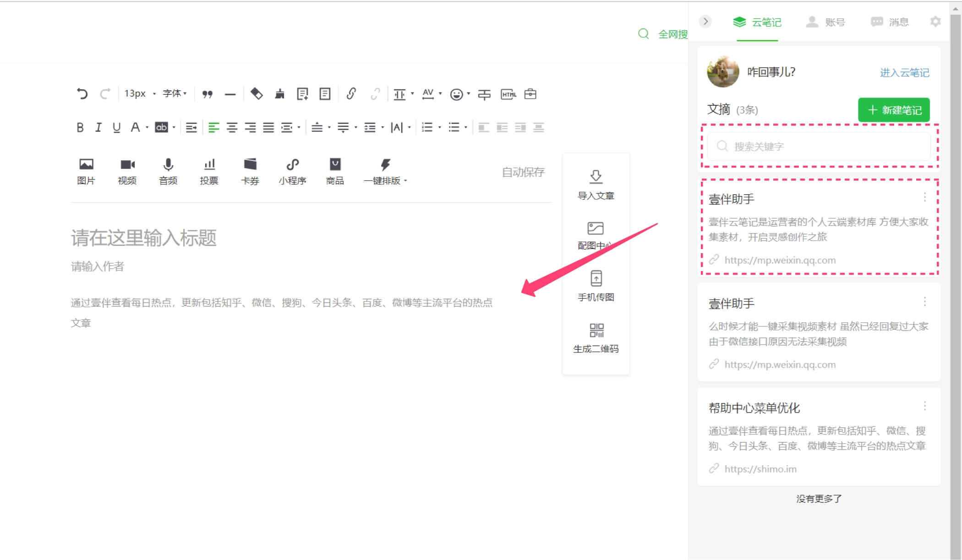Open the font color dropdown arrow

(147, 127)
